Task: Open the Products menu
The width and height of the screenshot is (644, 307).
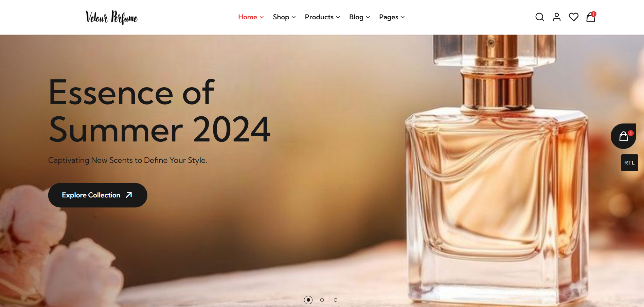Action: (x=322, y=17)
